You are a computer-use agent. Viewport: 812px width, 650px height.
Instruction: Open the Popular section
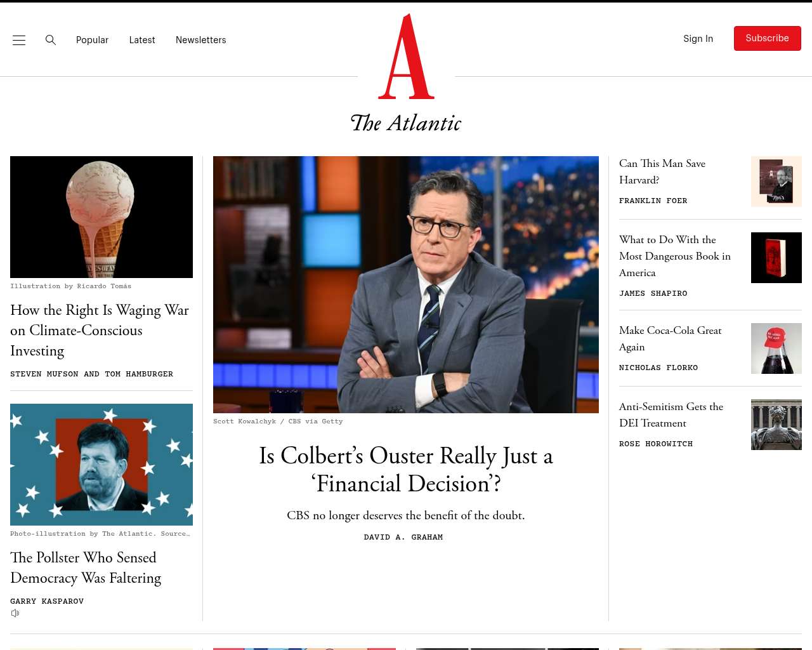tap(92, 40)
